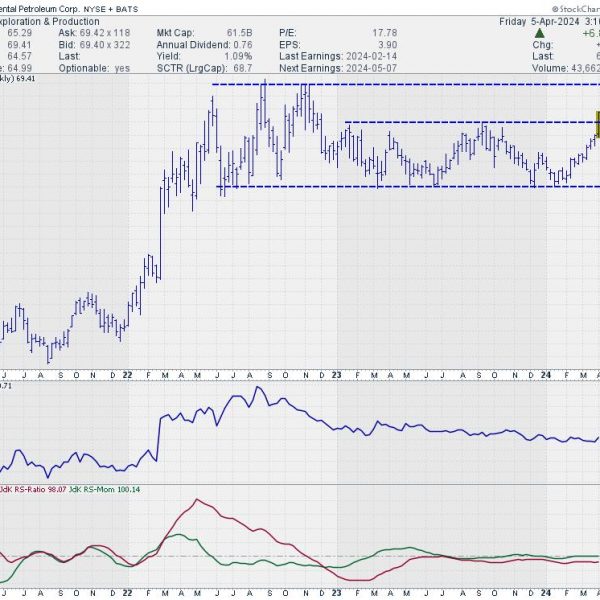Click the 'Volume: 43,662' text
The height and width of the screenshot is (600, 600).
[566, 68]
